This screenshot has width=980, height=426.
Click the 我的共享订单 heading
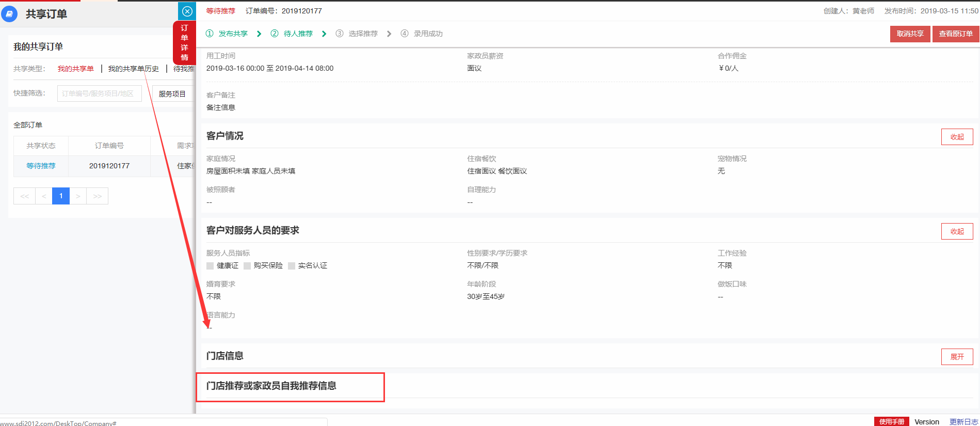(38, 46)
